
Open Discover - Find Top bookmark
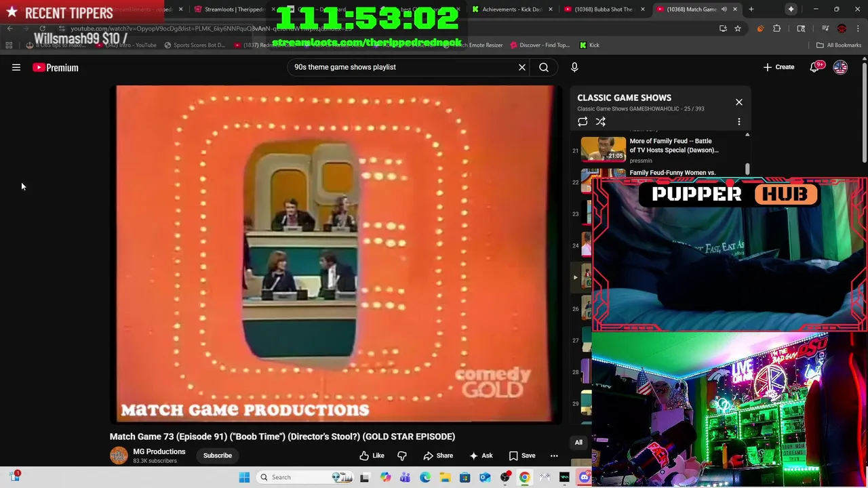[x=540, y=45]
